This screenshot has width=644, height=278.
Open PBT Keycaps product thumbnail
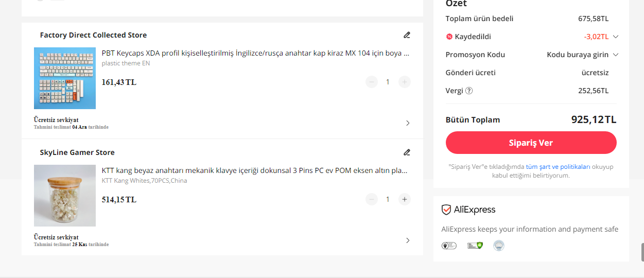pyautogui.click(x=65, y=78)
